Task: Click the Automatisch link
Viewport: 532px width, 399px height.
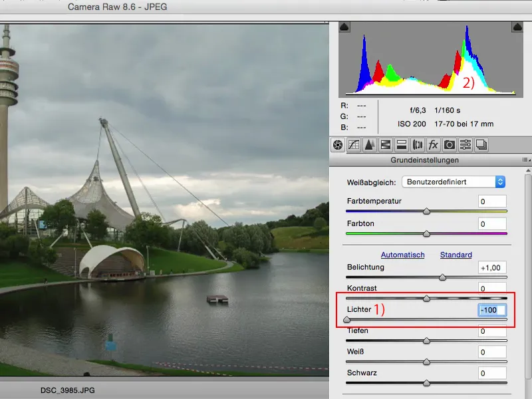Action: pos(402,255)
